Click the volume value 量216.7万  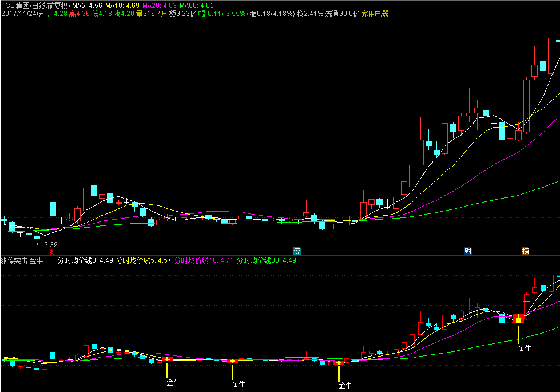tap(152, 14)
